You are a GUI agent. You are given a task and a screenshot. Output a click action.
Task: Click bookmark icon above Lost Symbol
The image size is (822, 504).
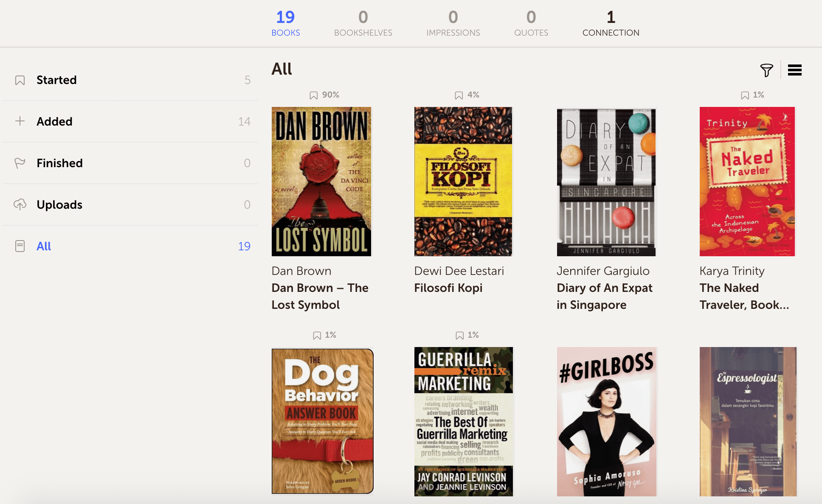click(x=313, y=95)
